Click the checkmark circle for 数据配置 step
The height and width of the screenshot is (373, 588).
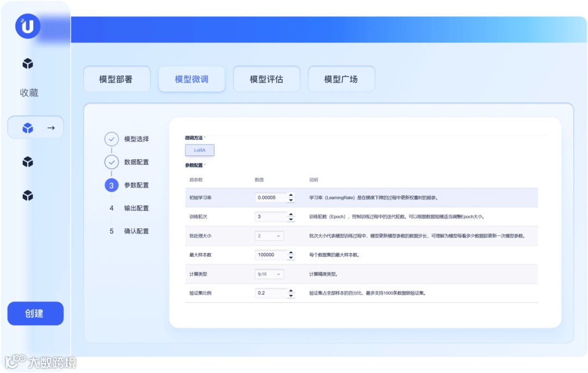pyautogui.click(x=112, y=162)
